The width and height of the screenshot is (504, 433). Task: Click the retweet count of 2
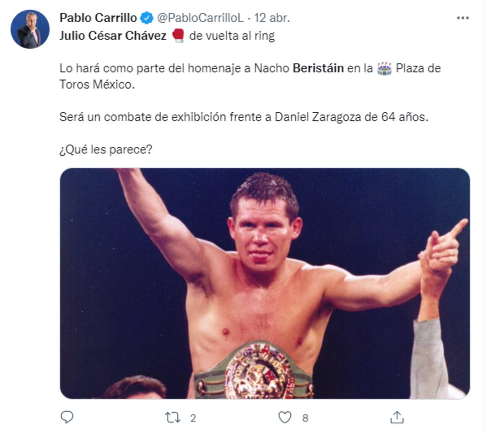(193, 418)
